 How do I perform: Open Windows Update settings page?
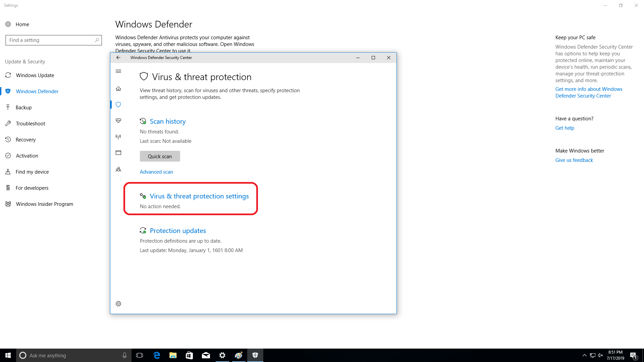point(35,75)
